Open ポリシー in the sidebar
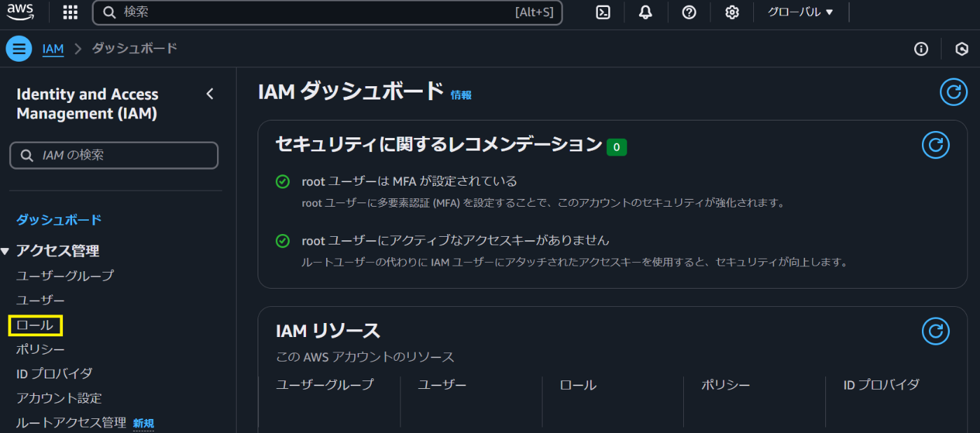The width and height of the screenshot is (980, 433). 41,349
